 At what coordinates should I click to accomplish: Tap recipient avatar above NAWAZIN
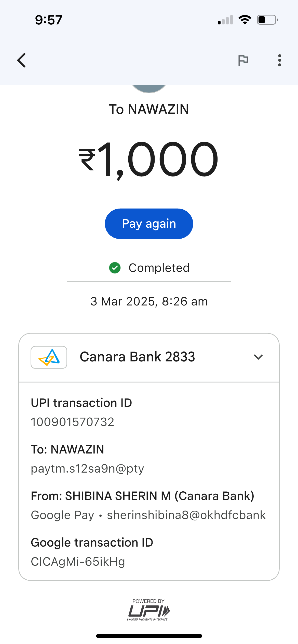coord(149,88)
